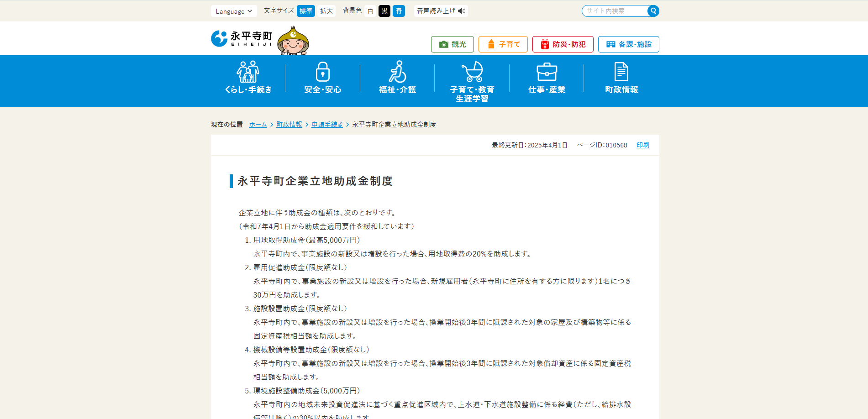Click the briefcase icon above 仕事・産業
The image size is (868, 419).
tap(547, 72)
